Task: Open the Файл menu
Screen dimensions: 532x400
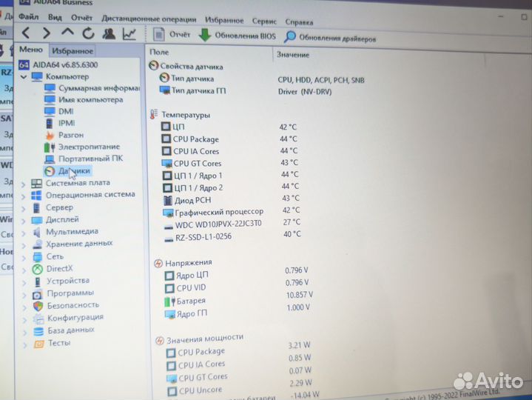Action: 29,16
